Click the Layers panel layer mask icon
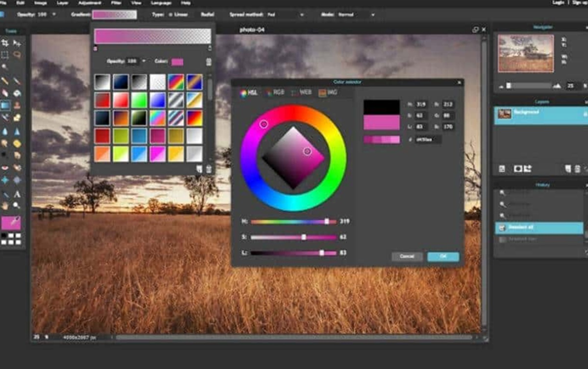Screen dimensions: 588x369 [517, 169]
